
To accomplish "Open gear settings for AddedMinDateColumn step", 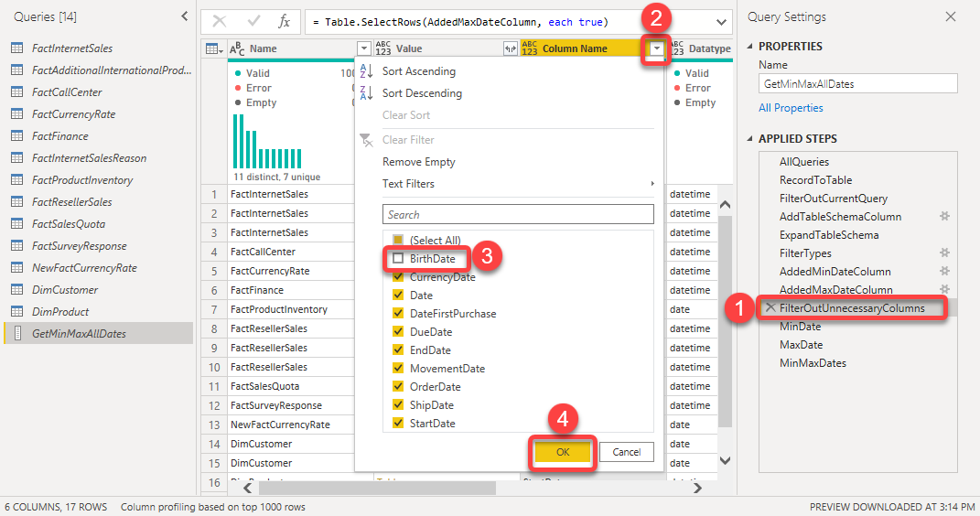I will tap(944, 271).
